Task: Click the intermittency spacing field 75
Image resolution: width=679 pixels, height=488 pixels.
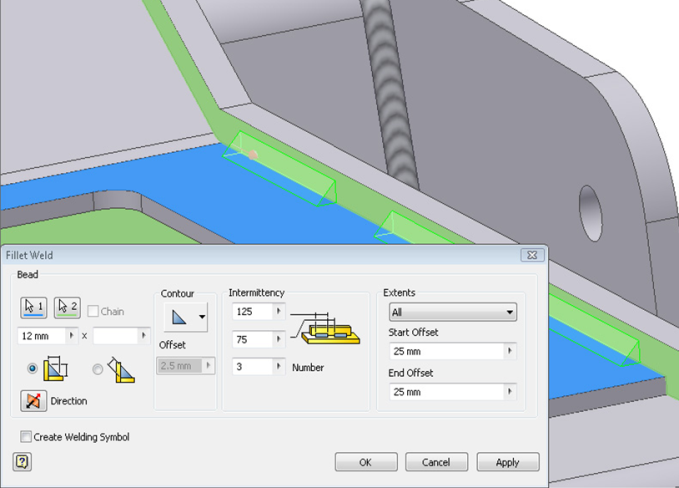Action: (253, 339)
